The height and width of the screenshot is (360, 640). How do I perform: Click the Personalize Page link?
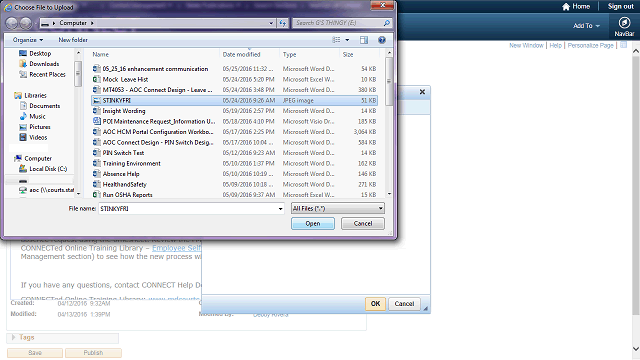[590, 45]
